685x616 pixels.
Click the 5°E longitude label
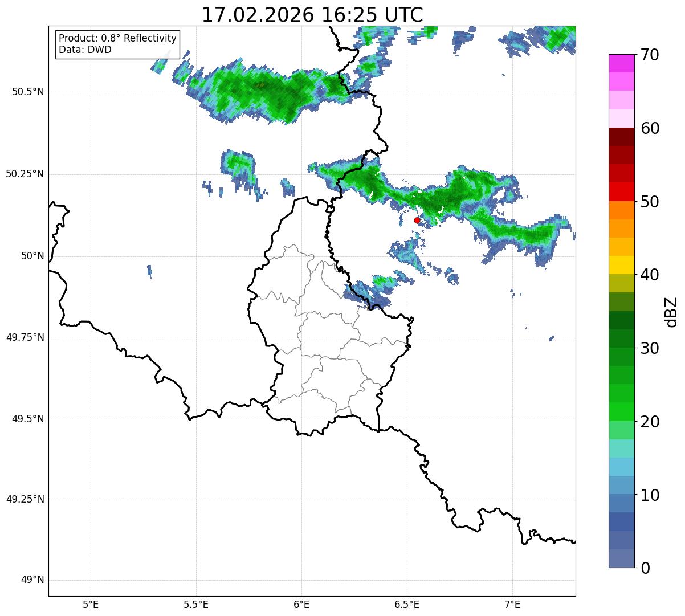coord(91,604)
